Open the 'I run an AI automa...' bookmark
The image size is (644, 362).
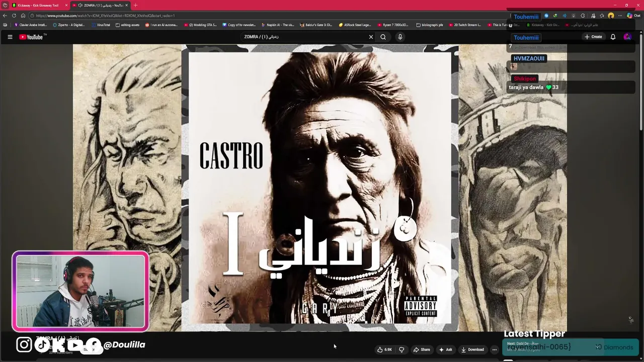point(162,25)
